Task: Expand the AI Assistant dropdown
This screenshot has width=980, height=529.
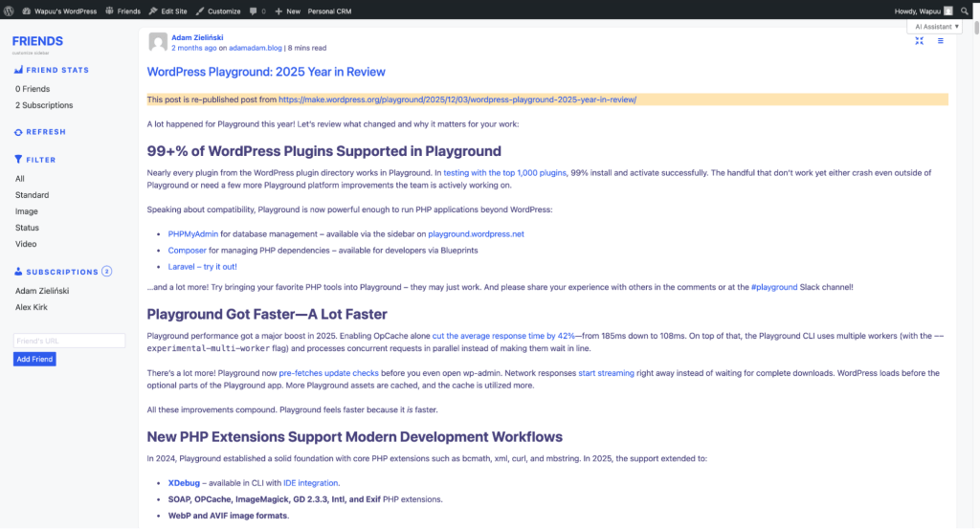Action: 936,27
